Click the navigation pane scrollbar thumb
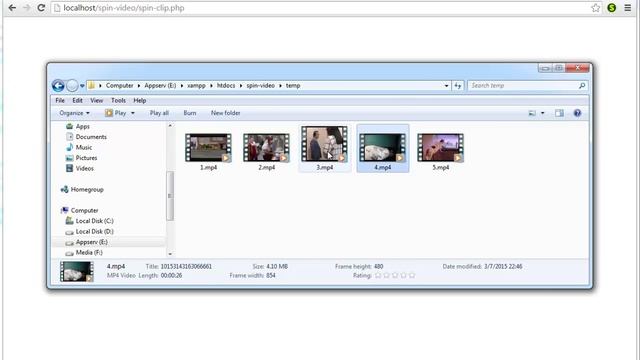 170,196
